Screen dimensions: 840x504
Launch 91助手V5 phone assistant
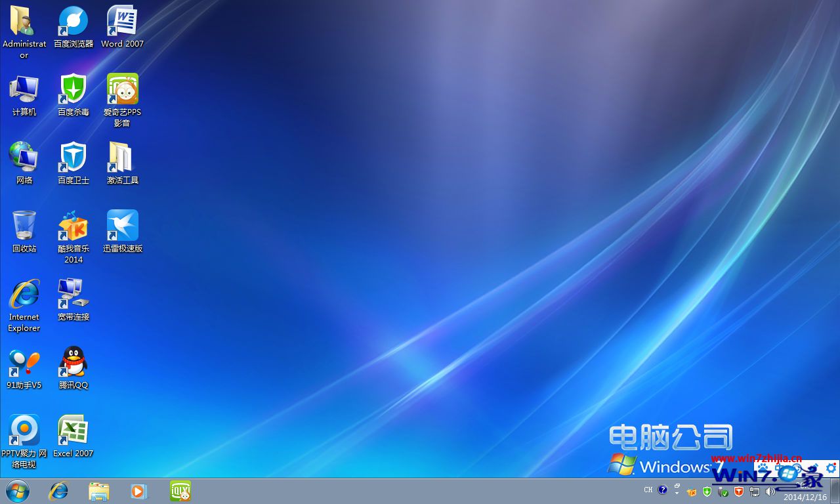point(24,361)
